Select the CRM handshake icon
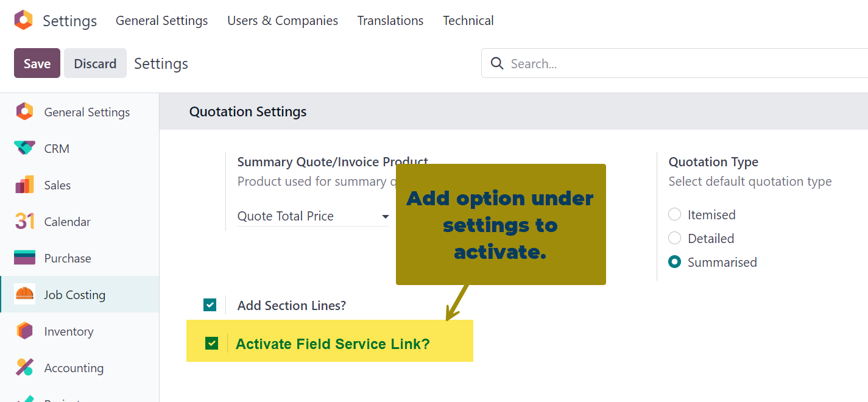Viewport: 868px width, 402px height. (x=24, y=148)
